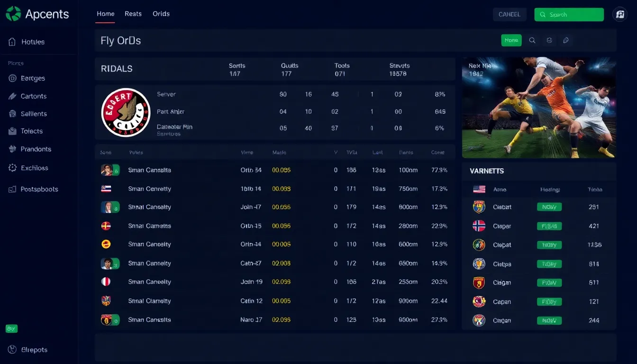
Task: Click the Apcents logo icon
Action: (13, 14)
